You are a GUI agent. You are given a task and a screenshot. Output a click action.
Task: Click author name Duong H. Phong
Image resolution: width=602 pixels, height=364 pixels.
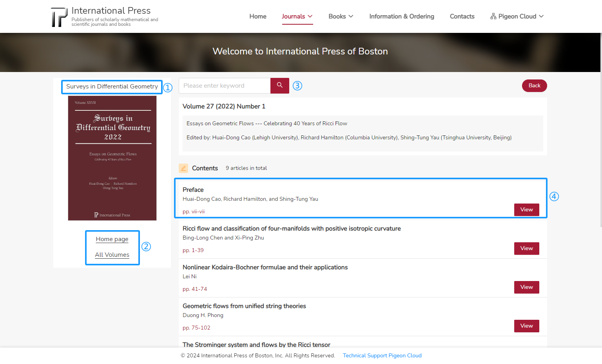coord(203,315)
